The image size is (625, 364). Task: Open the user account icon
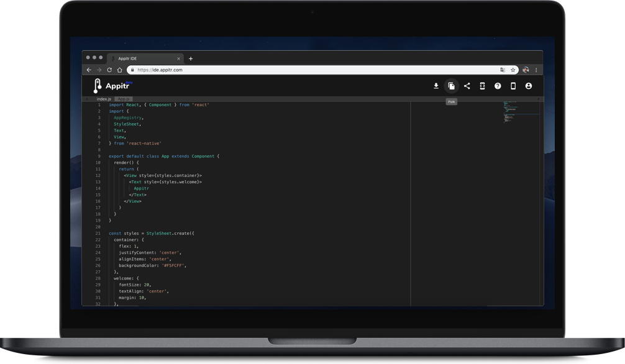[x=529, y=86]
